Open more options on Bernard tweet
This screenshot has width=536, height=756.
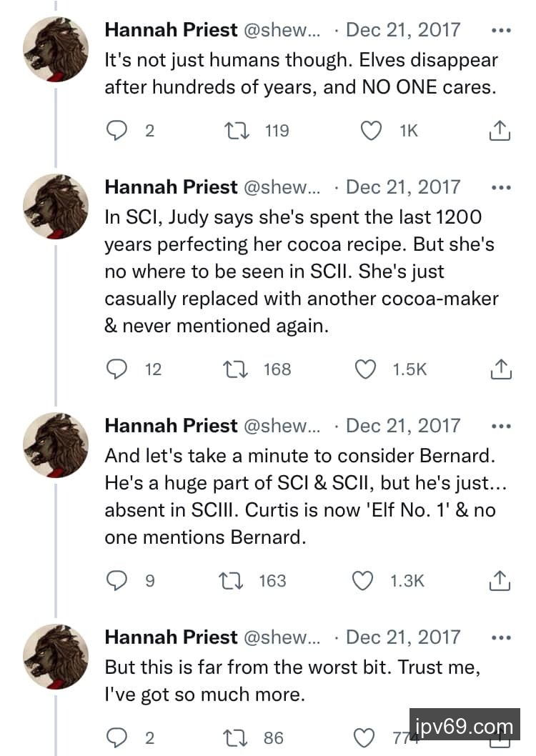[x=502, y=427]
